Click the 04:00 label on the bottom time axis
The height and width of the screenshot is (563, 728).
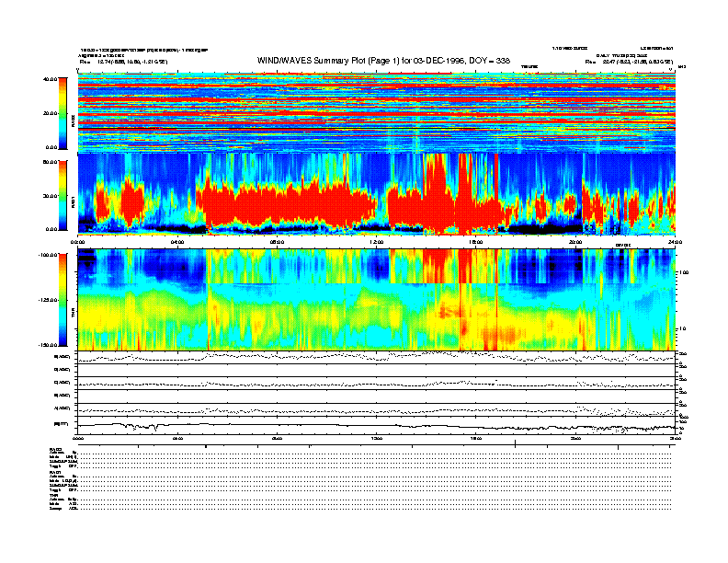pos(177,438)
